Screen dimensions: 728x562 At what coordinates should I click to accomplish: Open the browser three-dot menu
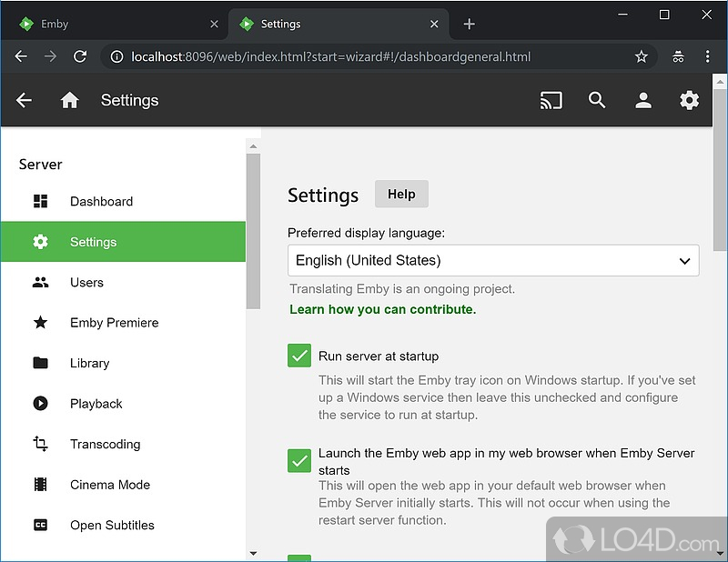[707, 56]
